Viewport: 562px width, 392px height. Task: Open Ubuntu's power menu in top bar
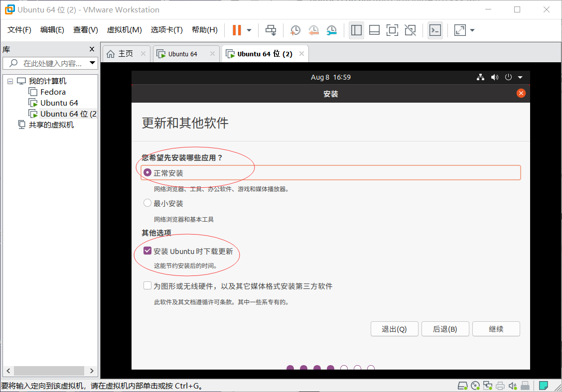pyautogui.click(x=508, y=77)
